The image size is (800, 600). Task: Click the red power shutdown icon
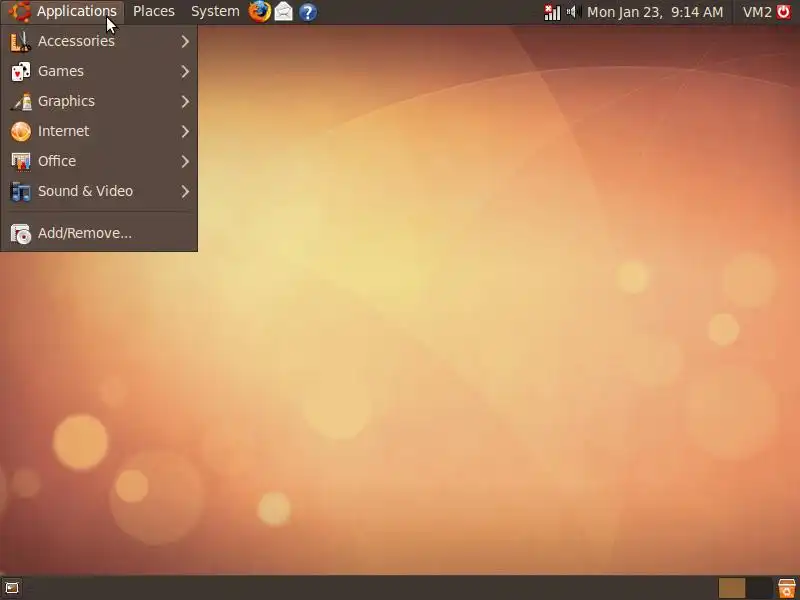[784, 11]
